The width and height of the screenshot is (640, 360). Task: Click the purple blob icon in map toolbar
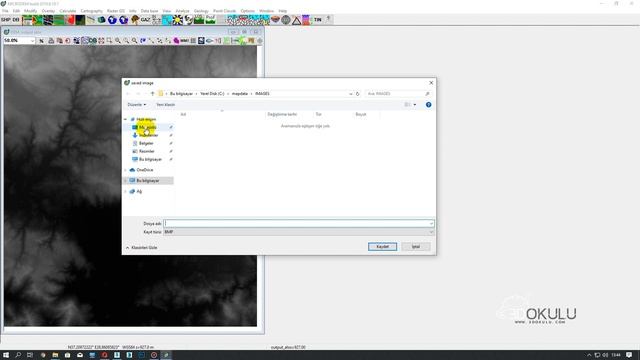tap(176, 41)
